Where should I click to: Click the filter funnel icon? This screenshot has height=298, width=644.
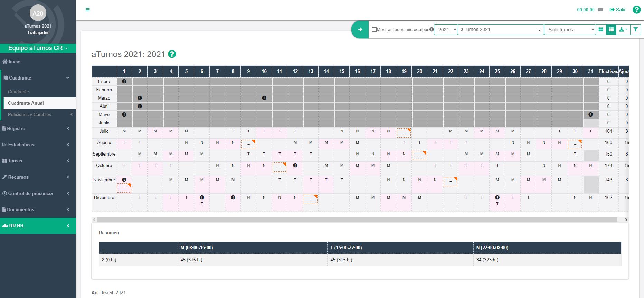pyautogui.click(x=635, y=30)
